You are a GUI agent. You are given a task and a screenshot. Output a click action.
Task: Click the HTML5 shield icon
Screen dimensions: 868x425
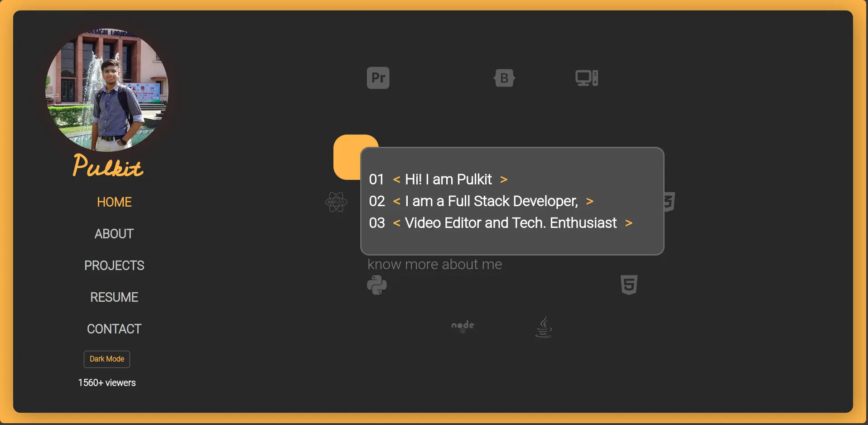(x=629, y=285)
